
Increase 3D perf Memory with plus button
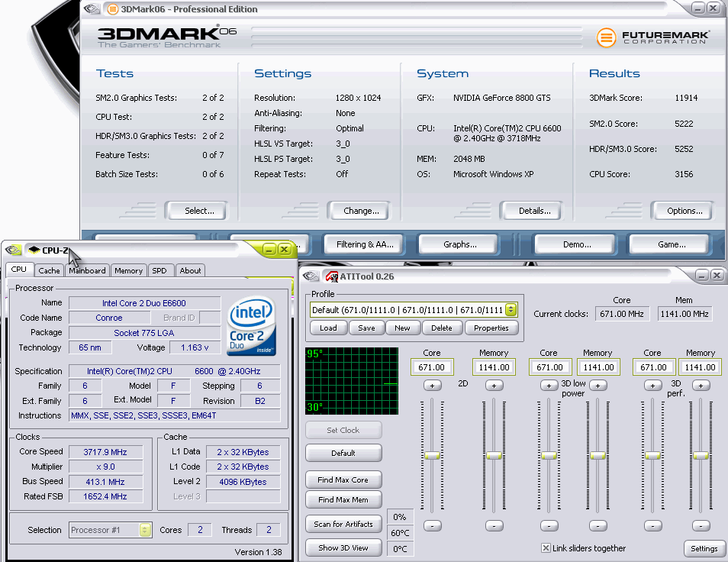(701, 386)
